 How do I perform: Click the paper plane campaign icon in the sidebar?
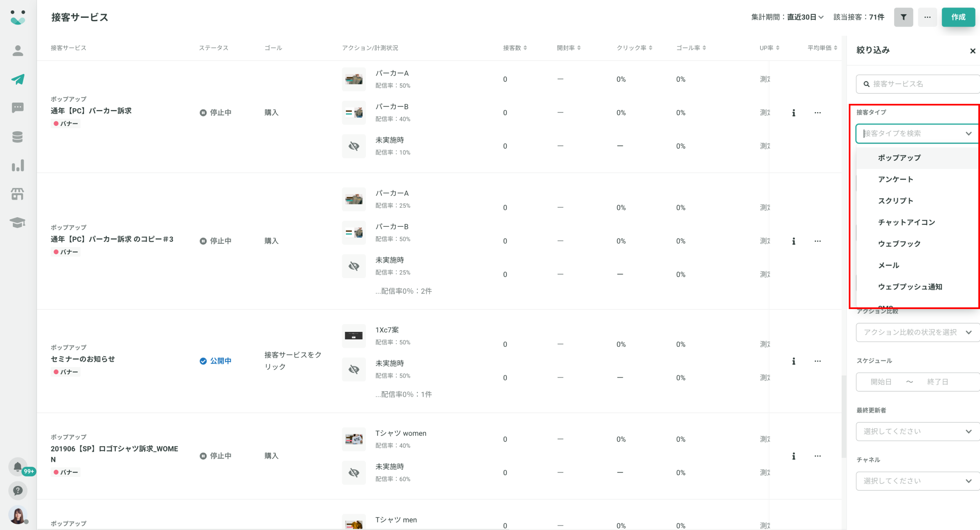[x=17, y=79]
